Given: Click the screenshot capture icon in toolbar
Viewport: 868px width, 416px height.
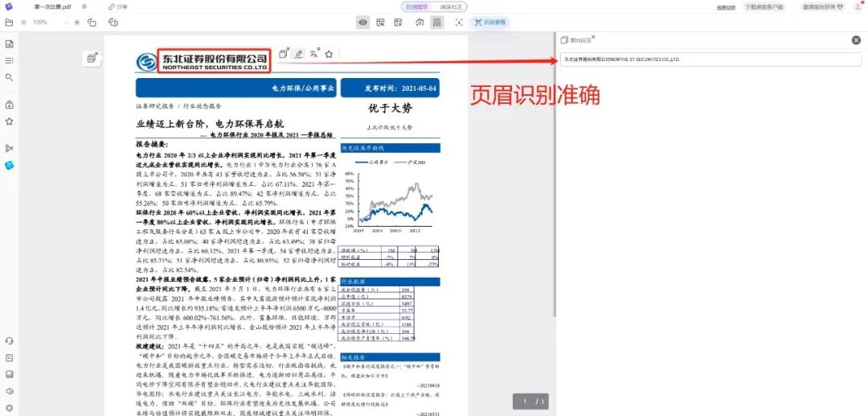Looking at the screenshot, I should pyautogui.click(x=420, y=23).
